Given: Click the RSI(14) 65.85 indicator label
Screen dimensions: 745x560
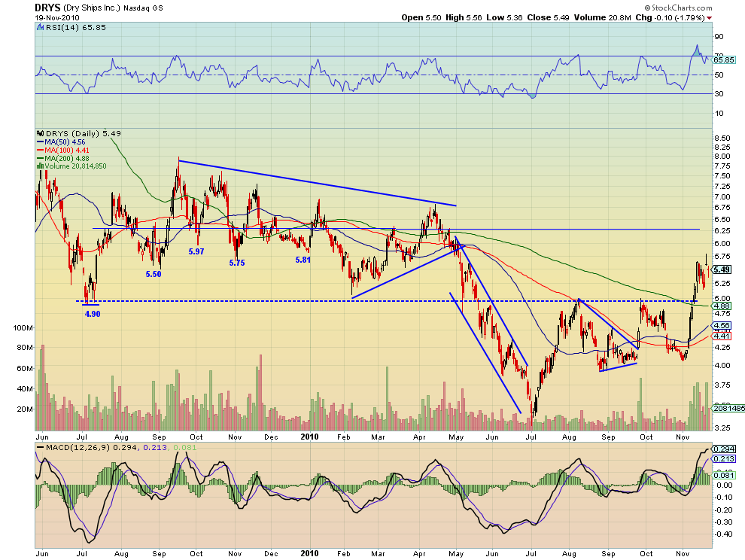Looking at the screenshot, I should click(x=75, y=28).
